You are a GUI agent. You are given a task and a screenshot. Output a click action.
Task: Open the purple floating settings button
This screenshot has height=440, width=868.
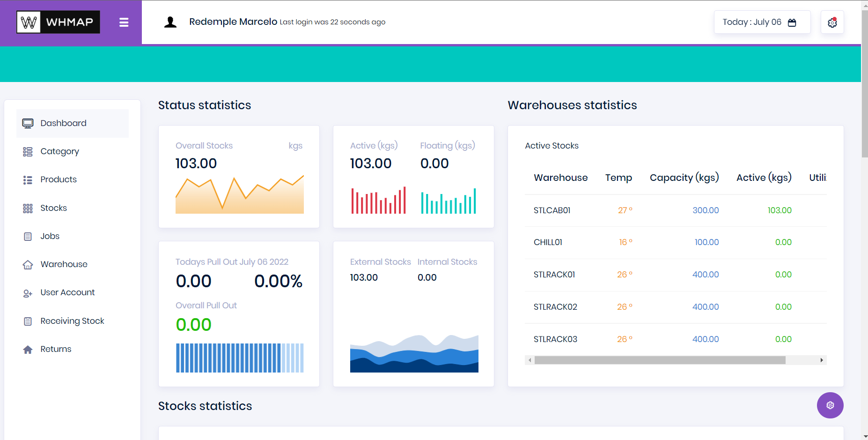830,405
